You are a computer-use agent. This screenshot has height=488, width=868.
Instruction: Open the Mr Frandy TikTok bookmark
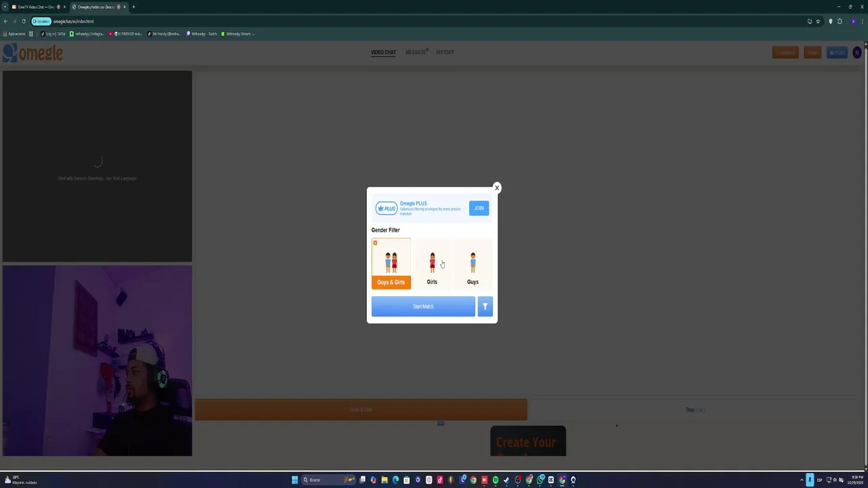tap(165, 34)
